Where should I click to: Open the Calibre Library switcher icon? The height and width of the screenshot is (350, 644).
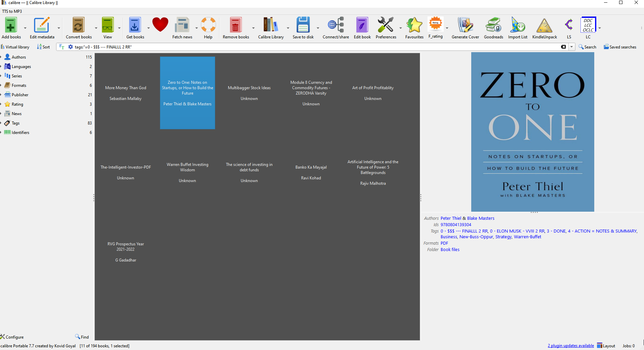[x=271, y=25]
